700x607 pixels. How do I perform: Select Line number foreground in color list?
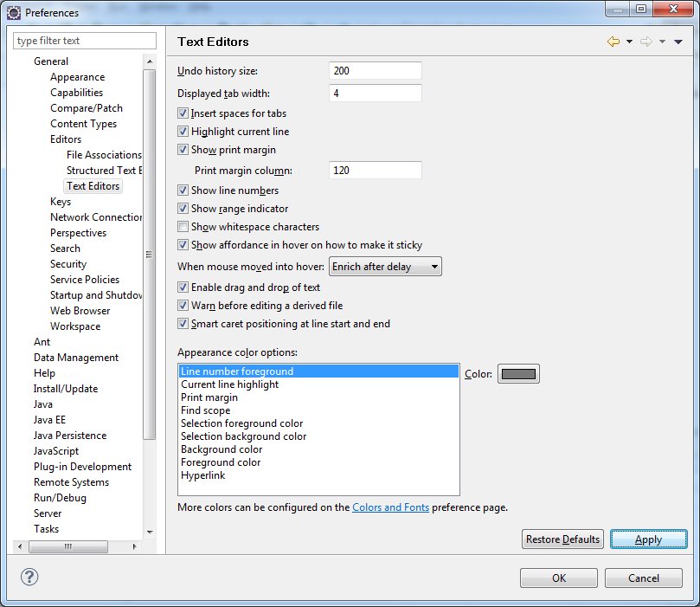pos(318,371)
